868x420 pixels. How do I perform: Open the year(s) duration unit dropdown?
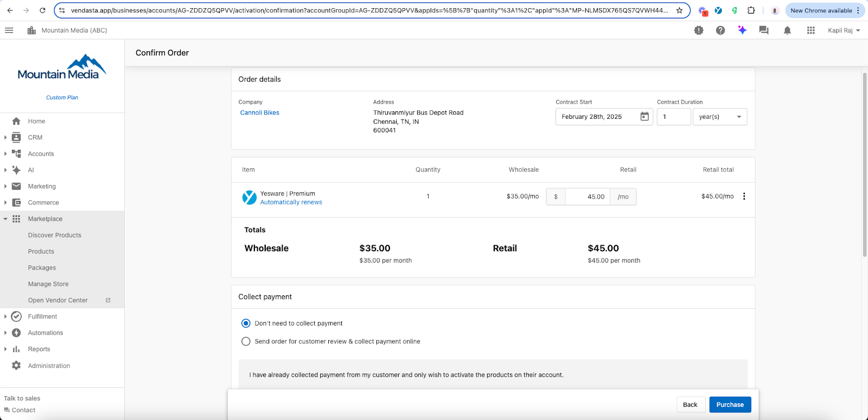[x=720, y=117]
